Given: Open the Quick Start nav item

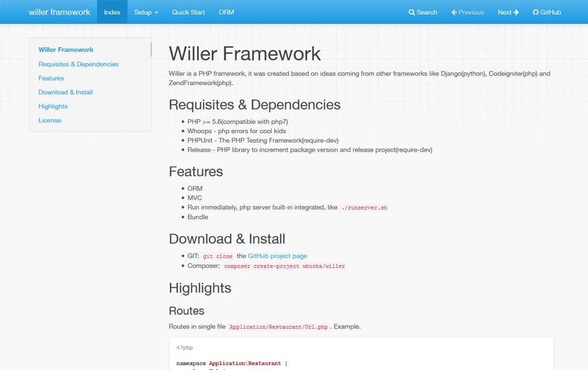Looking at the screenshot, I should (188, 12).
